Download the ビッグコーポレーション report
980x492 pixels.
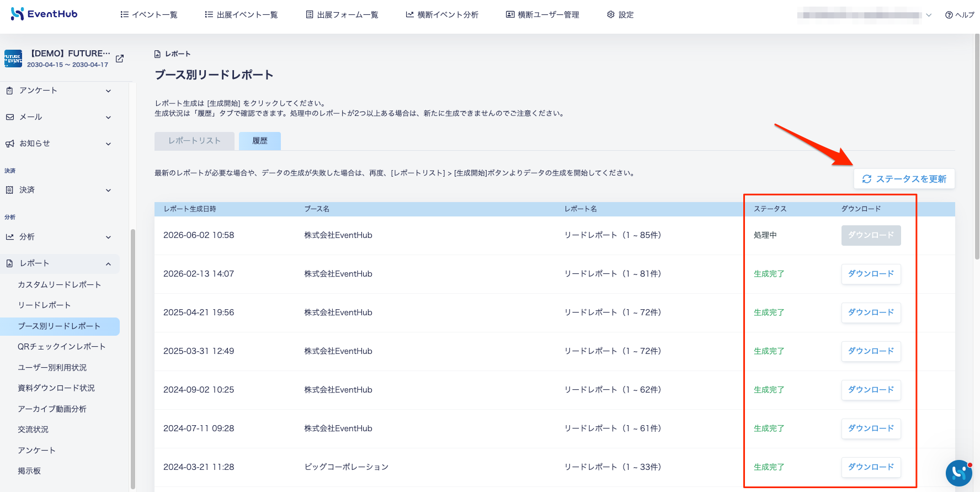871,467
